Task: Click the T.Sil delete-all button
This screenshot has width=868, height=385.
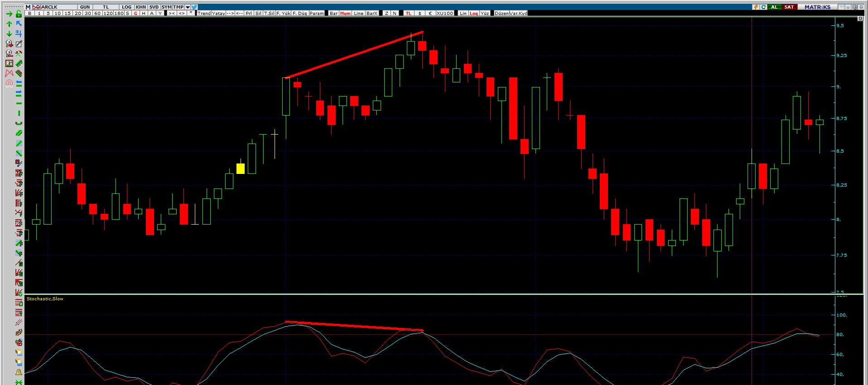Action: [269, 13]
